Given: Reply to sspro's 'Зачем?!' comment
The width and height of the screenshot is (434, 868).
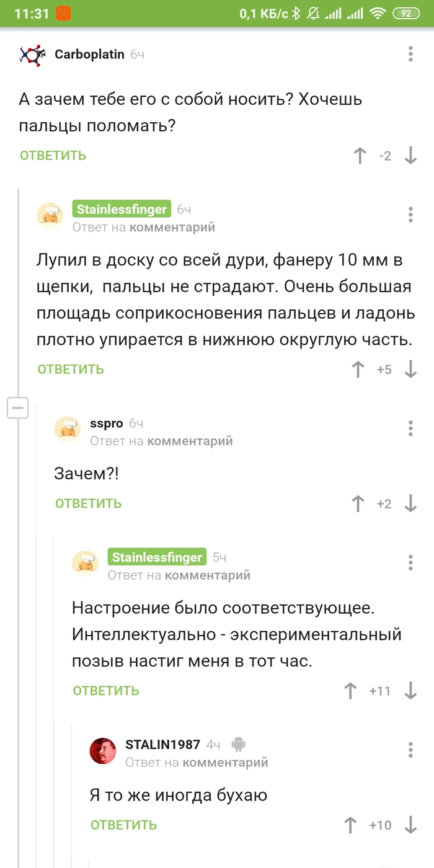Looking at the screenshot, I should point(88,503).
